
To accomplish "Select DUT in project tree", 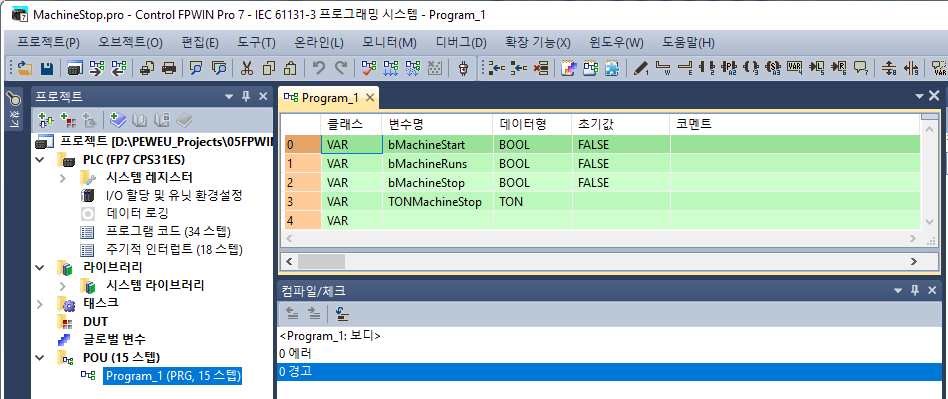I will [96, 321].
